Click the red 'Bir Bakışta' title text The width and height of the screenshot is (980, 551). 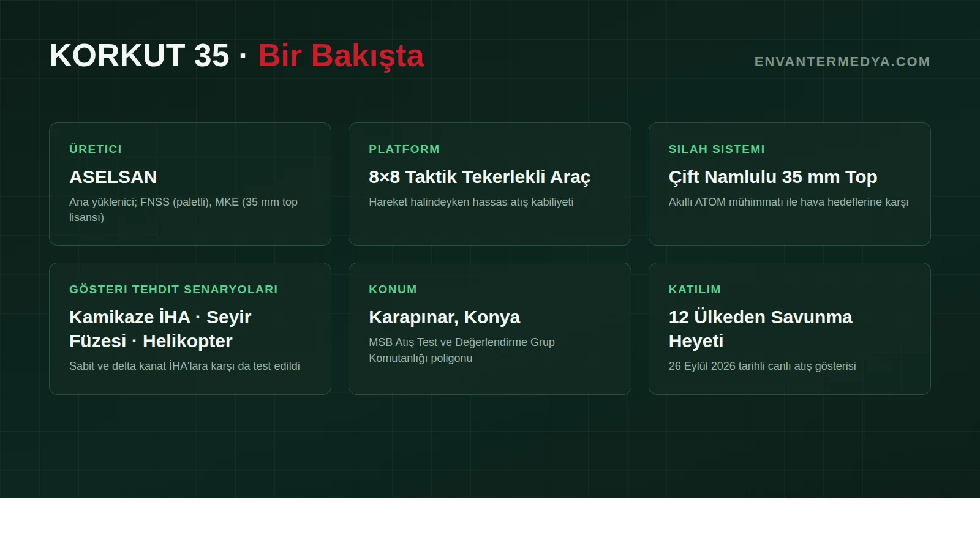tap(341, 56)
